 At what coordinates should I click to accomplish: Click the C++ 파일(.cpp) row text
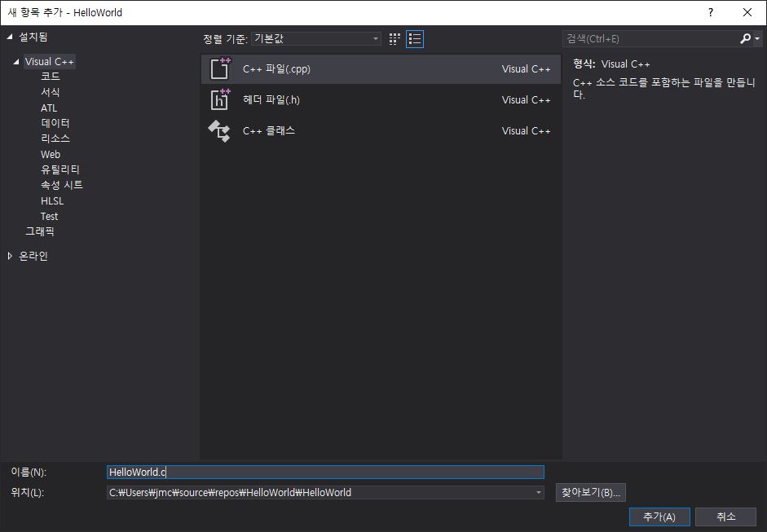[x=276, y=69]
